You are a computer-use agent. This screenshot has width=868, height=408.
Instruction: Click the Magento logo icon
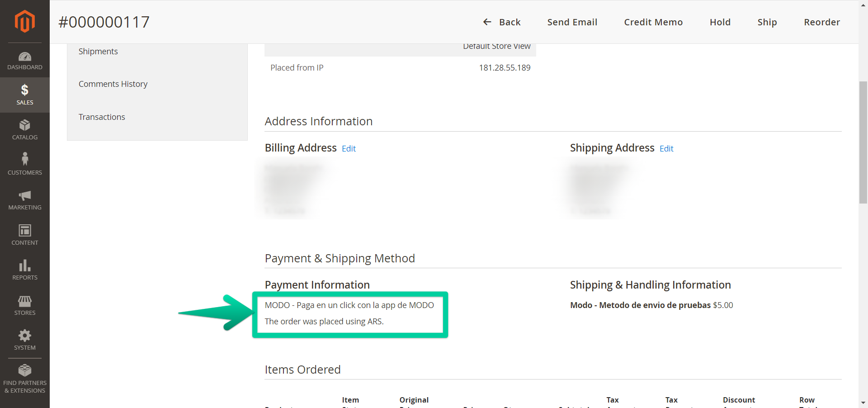pyautogui.click(x=24, y=21)
